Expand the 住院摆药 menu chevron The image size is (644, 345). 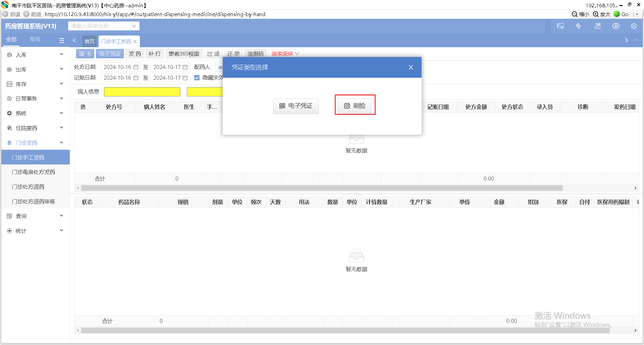click(62, 128)
